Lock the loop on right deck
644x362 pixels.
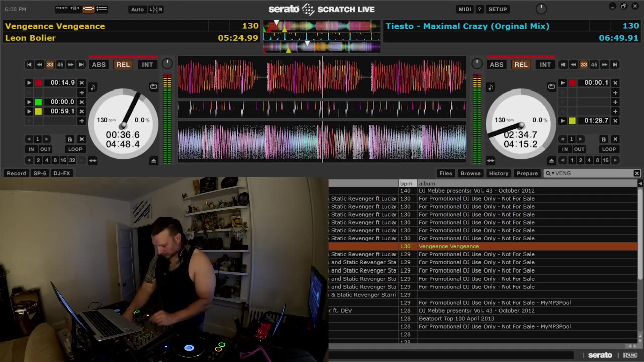(604, 139)
